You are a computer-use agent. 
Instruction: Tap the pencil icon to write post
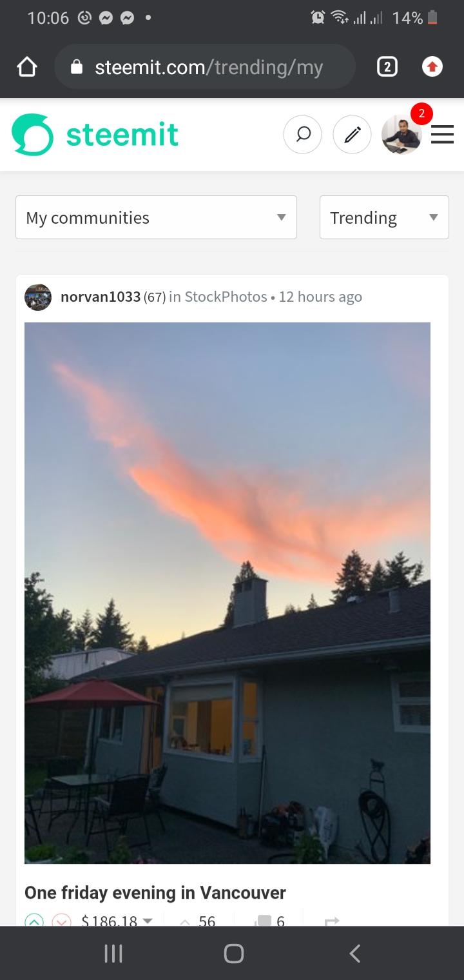[x=352, y=135]
